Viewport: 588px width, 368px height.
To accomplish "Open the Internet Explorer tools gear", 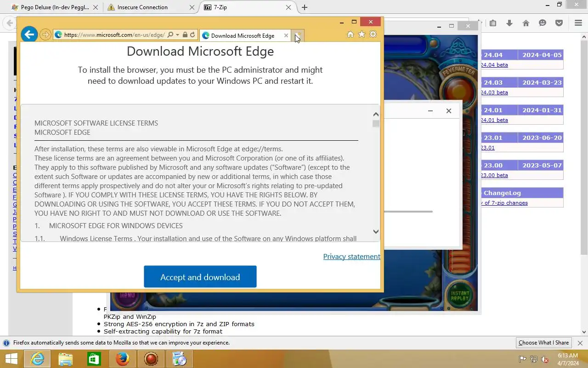I will tap(373, 34).
